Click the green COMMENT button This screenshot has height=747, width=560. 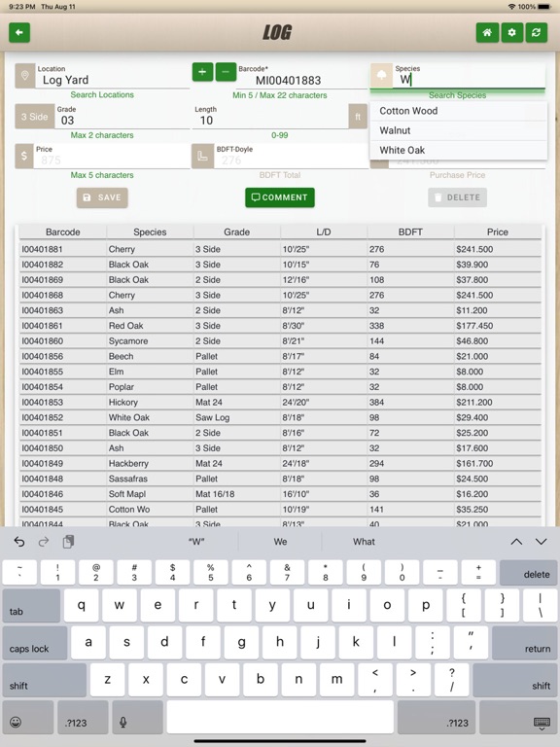(x=280, y=197)
